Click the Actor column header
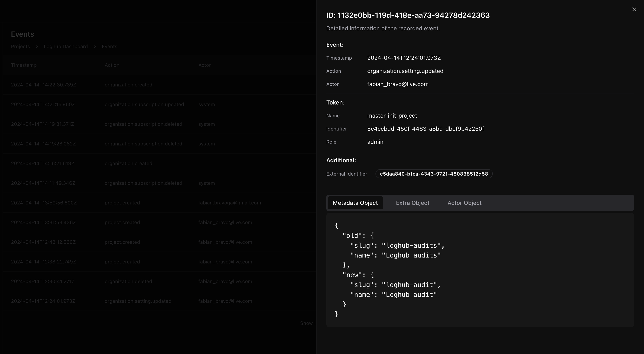The width and height of the screenshot is (644, 354). click(x=204, y=65)
